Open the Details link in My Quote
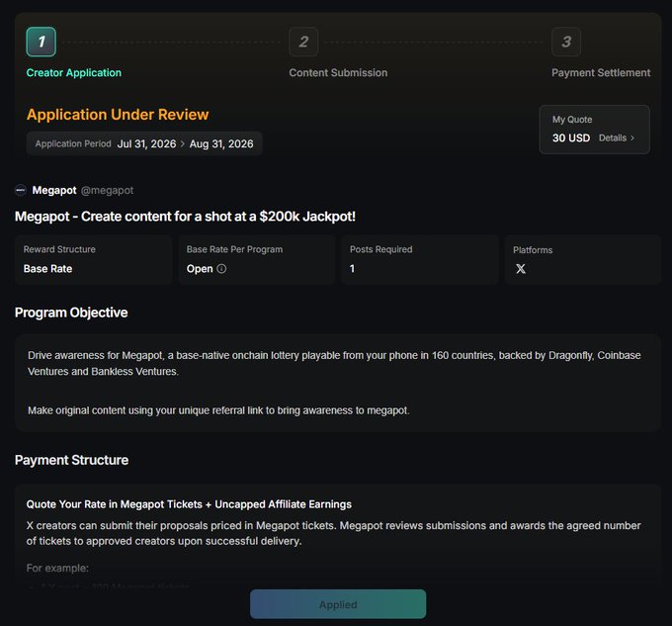The image size is (672, 626). 613,138
